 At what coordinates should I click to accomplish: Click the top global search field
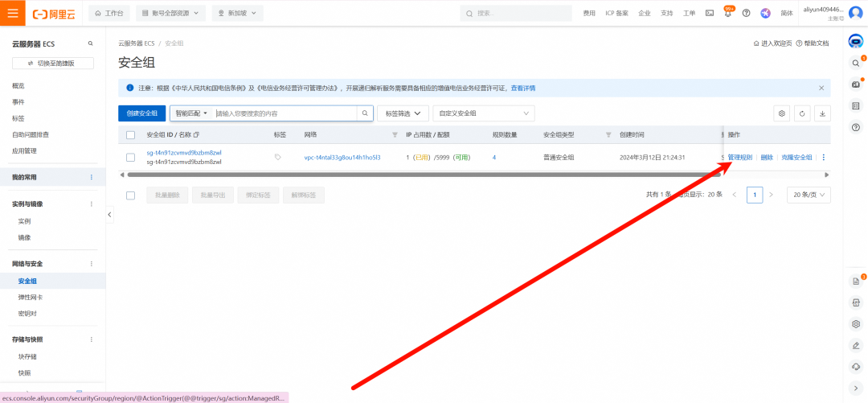[516, 14]
